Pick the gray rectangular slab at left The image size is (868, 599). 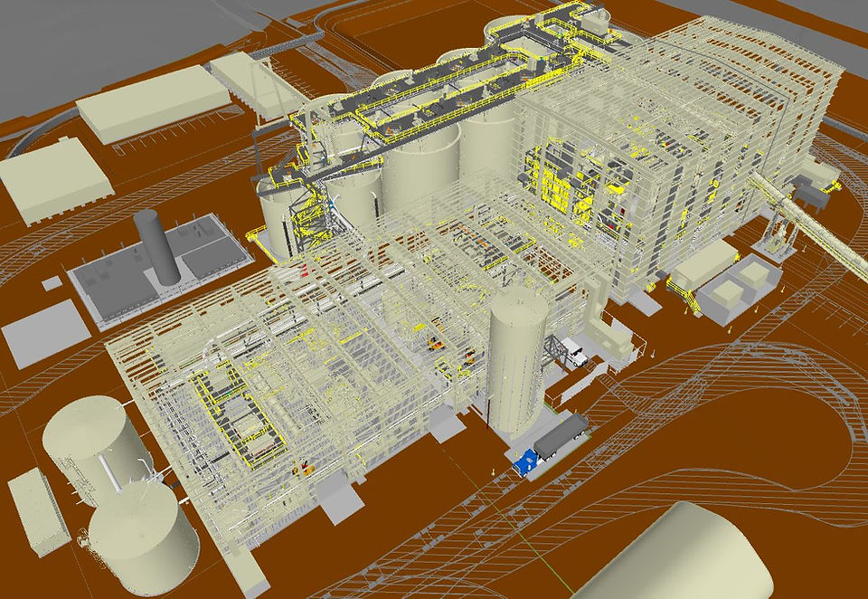(x=46, y=334)
